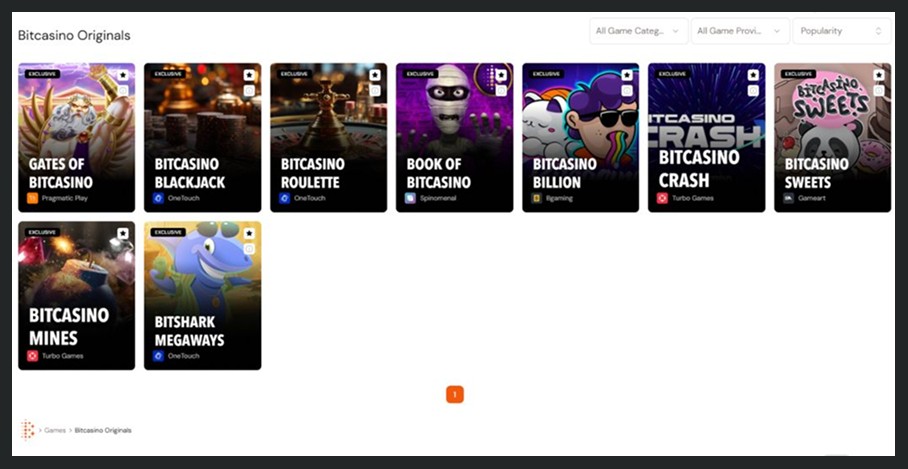
Task: Open the All Game Categories dropdown
Action: 639,31
